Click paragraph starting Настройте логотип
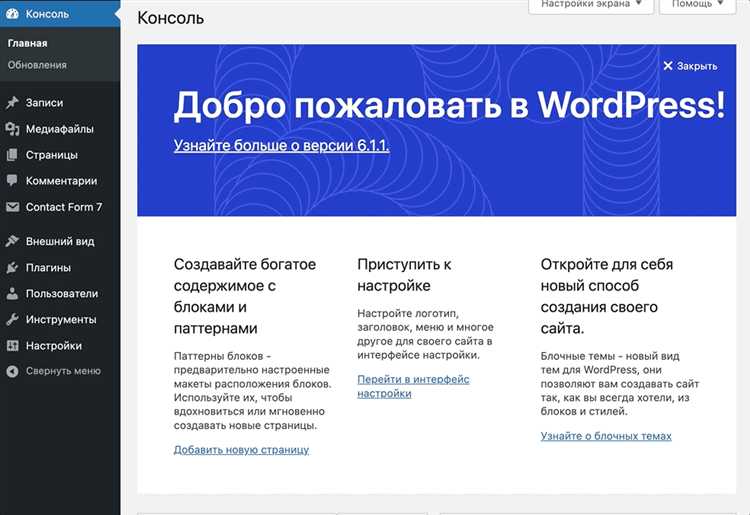This screenshot has width=750, height=515. 425,334
